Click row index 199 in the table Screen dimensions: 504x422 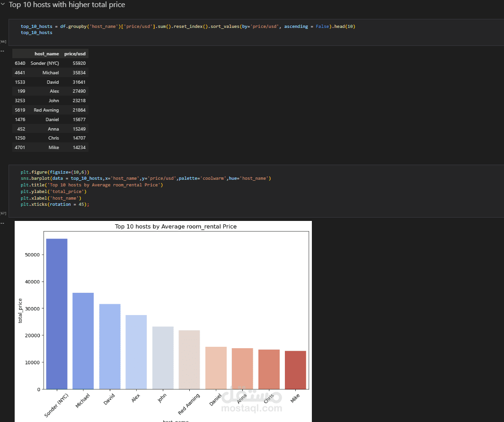pyautogui.click(x=21, y=91)
